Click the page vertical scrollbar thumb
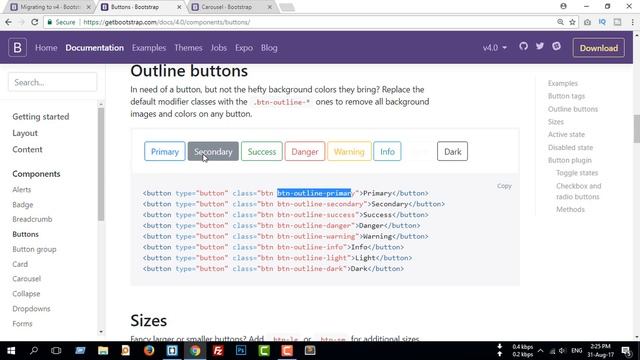The width and height of the screenshot is (640, 360). pos(637,129)
